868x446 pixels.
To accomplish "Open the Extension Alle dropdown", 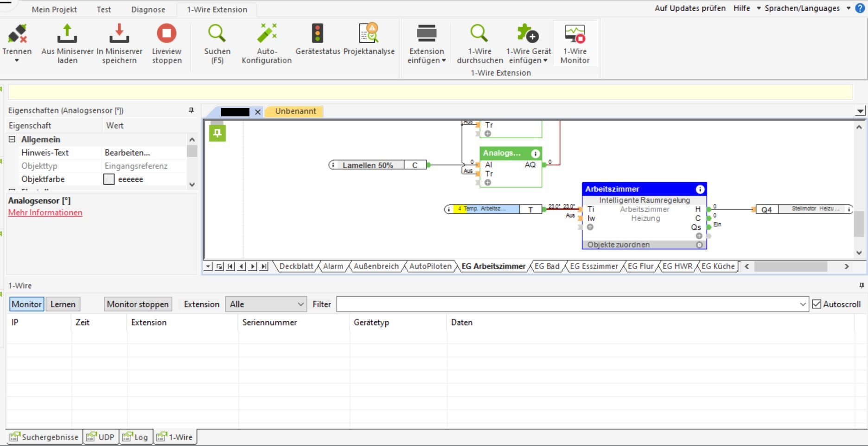I will click(266, 304).
